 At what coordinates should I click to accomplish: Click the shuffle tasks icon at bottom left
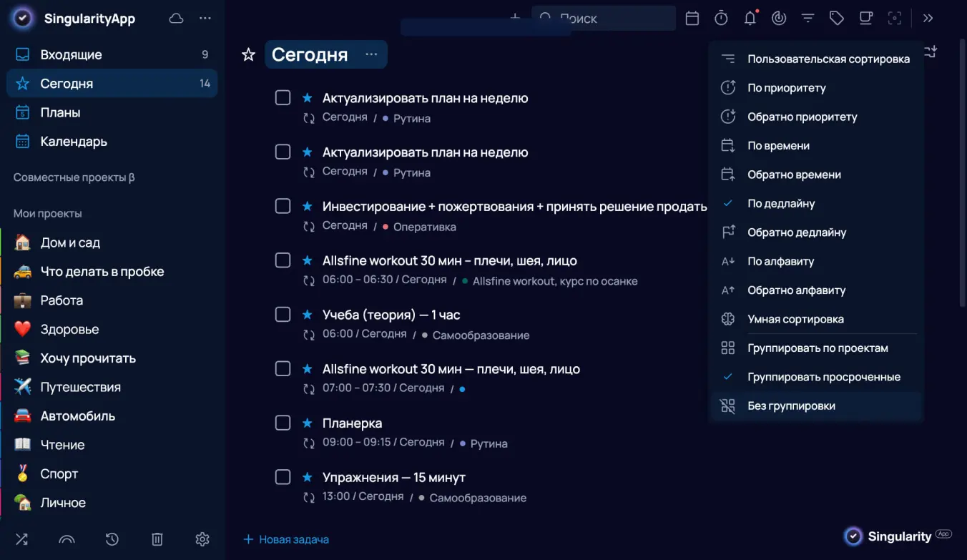tap(21, 539)
